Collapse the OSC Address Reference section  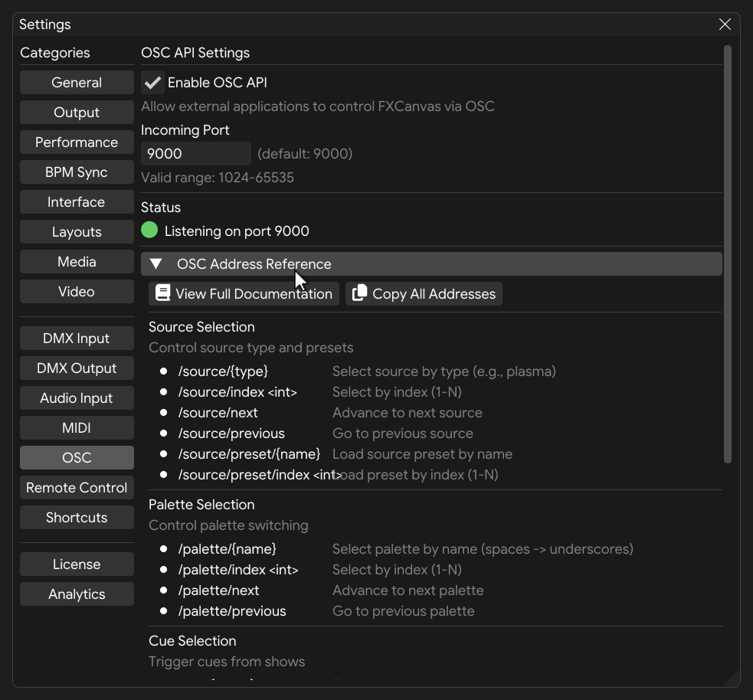pyautogui.click(x=431, y=264)
